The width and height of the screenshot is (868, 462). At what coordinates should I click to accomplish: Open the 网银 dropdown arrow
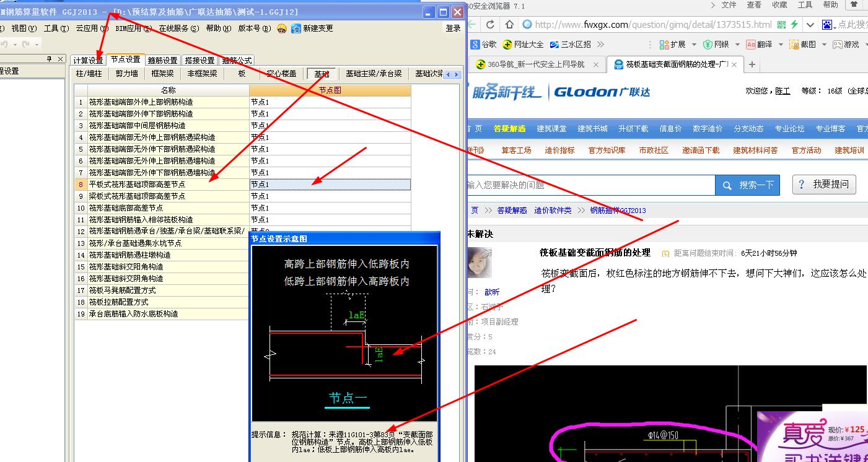(737, 45)
